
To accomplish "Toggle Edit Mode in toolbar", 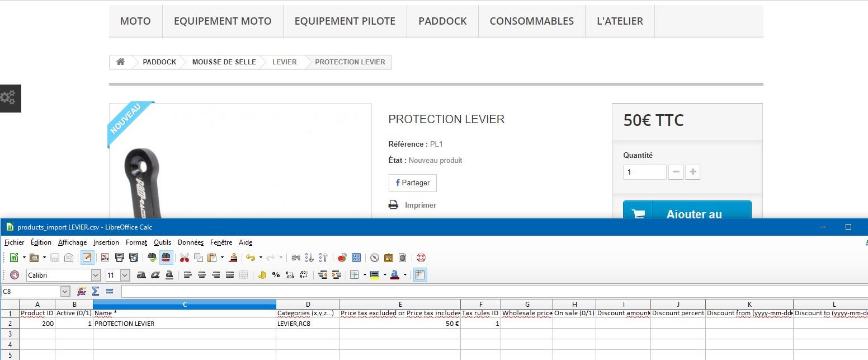I will click(x=87, y=258).
